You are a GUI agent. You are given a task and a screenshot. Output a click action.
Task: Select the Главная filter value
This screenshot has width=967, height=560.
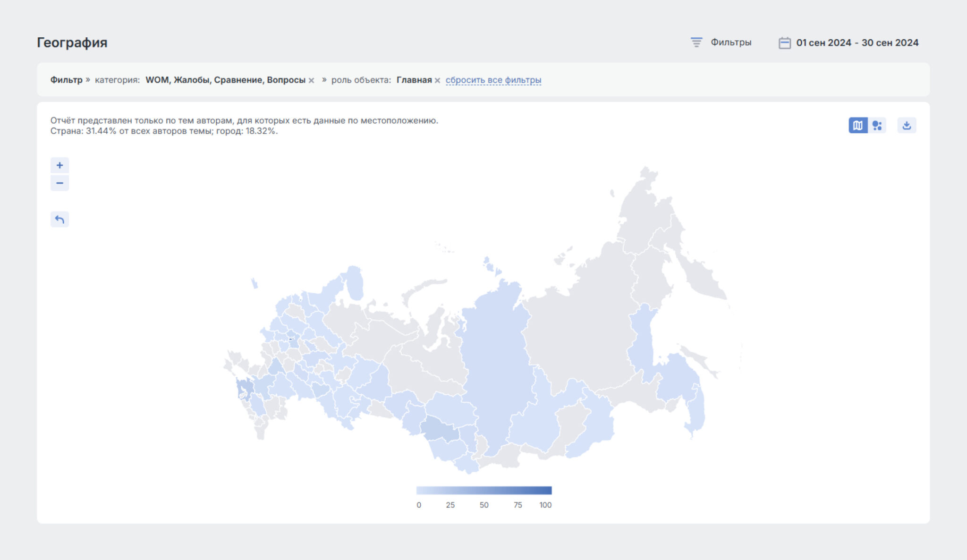414,80
